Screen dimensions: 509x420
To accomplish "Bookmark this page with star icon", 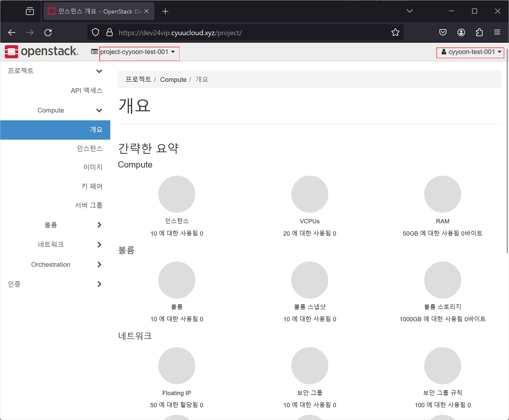I will point(395,32).
